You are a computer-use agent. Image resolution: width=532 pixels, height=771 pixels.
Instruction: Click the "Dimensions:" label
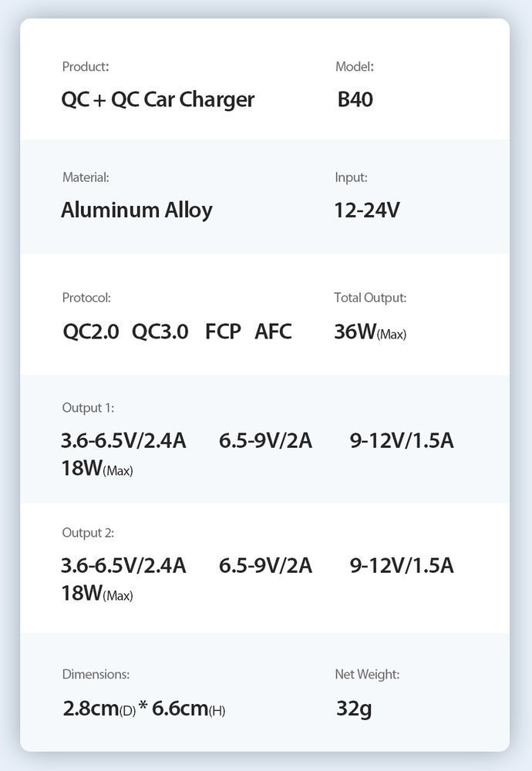(96, 675)
